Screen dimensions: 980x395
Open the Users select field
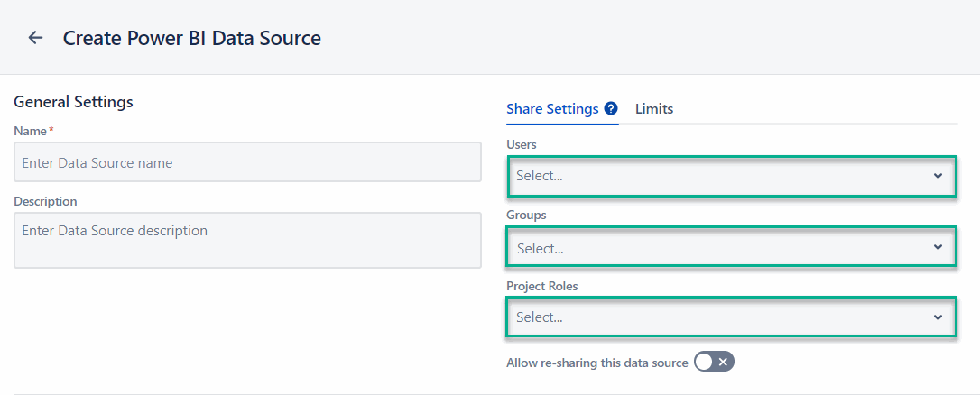pyautogui.click(x=713, y=176)
